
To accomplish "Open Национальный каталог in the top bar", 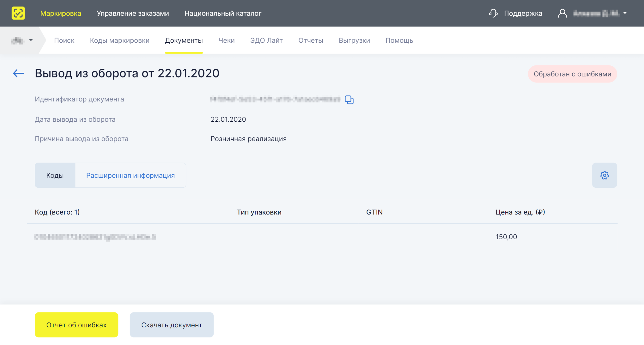I will click(x=223, y=13).
